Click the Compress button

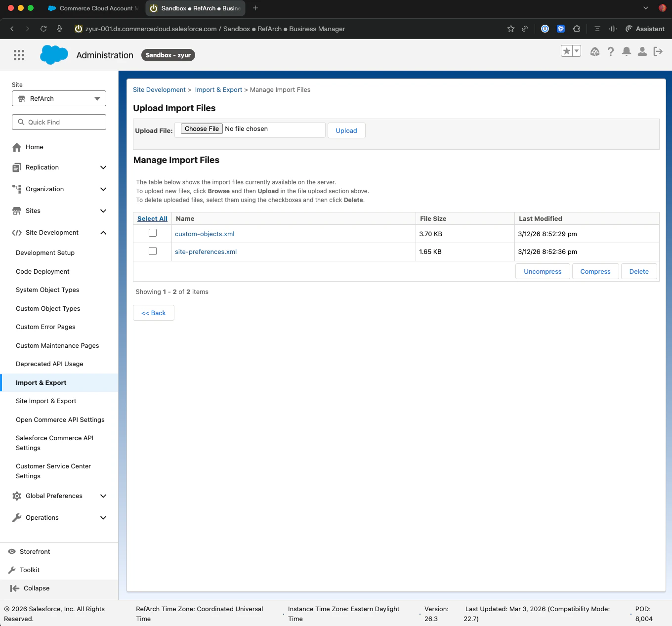pos(595,272)
